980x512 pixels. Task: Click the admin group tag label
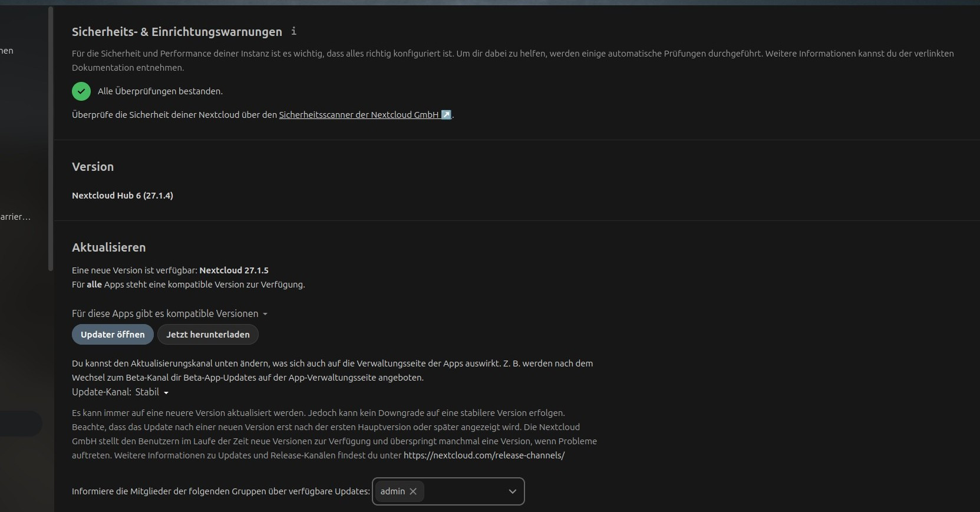click(x=392, y=491)
